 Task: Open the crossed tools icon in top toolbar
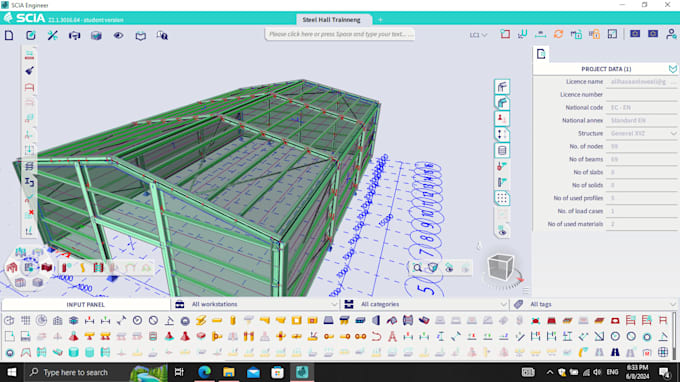tap(52, 35)
